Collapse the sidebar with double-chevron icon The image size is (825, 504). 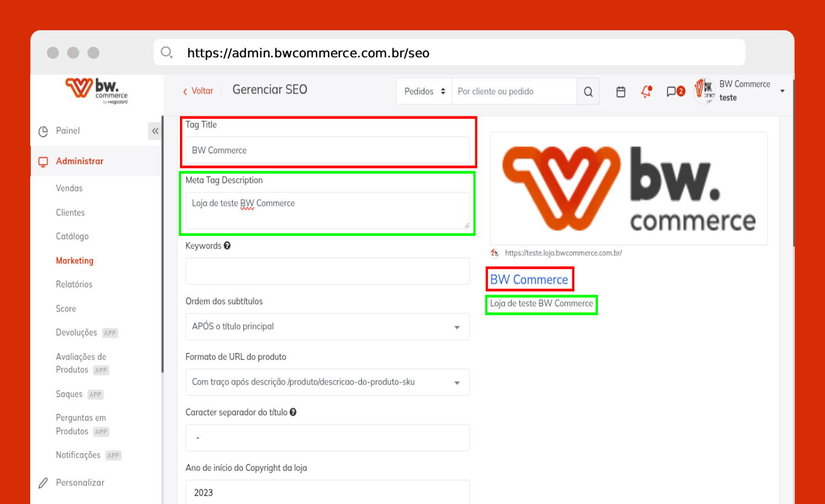(x=155, y=131)
